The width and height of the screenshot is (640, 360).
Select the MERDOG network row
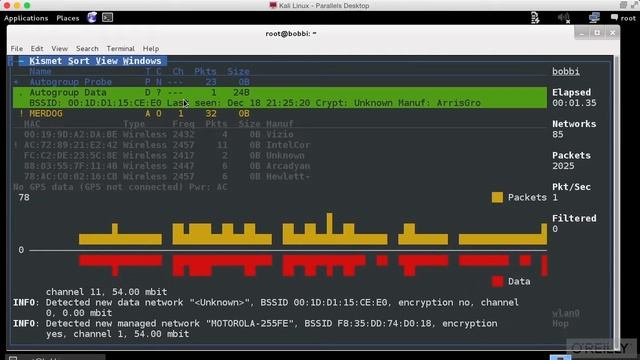[x=280, y=113]
